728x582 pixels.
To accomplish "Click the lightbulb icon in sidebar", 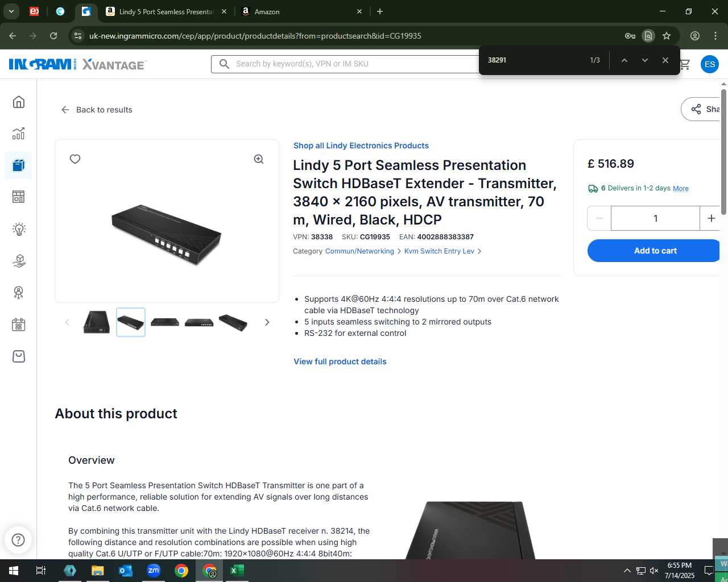I will point(19,229).
